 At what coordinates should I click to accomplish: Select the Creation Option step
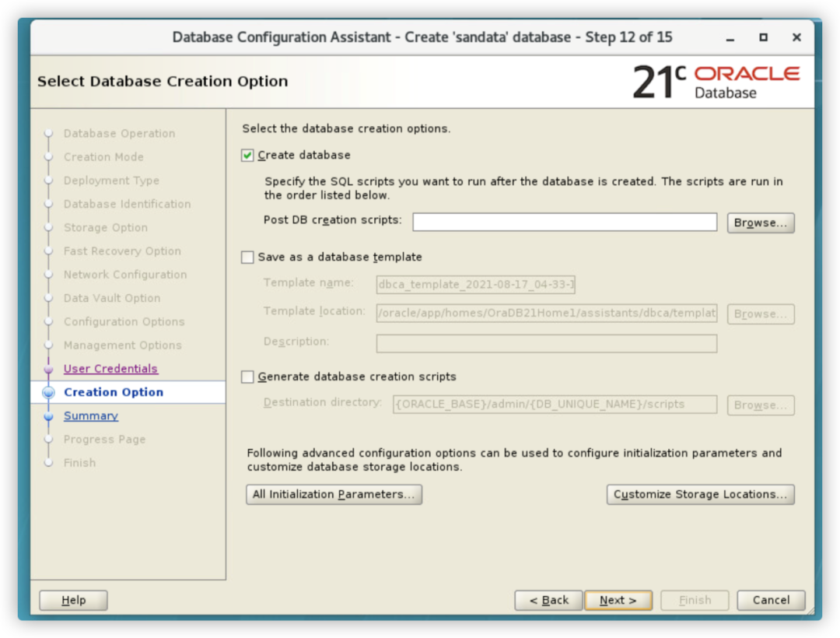click(114, 392)
